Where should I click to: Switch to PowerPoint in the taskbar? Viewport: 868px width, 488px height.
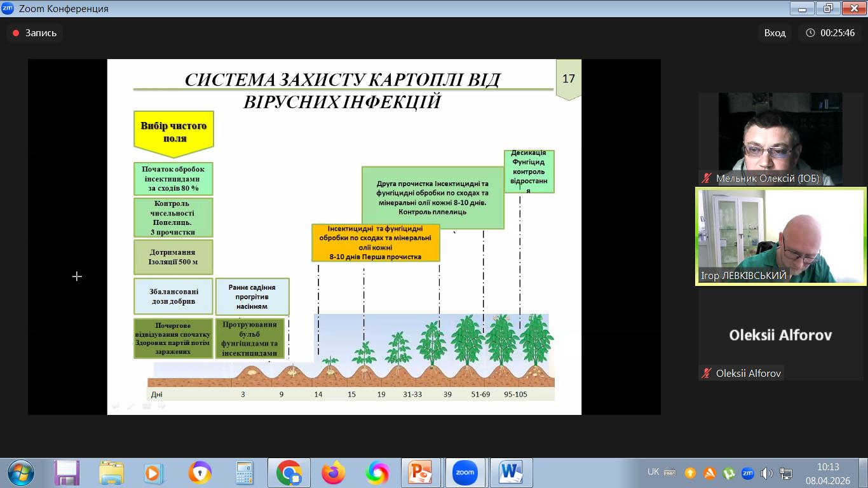[x=420, y=473]
